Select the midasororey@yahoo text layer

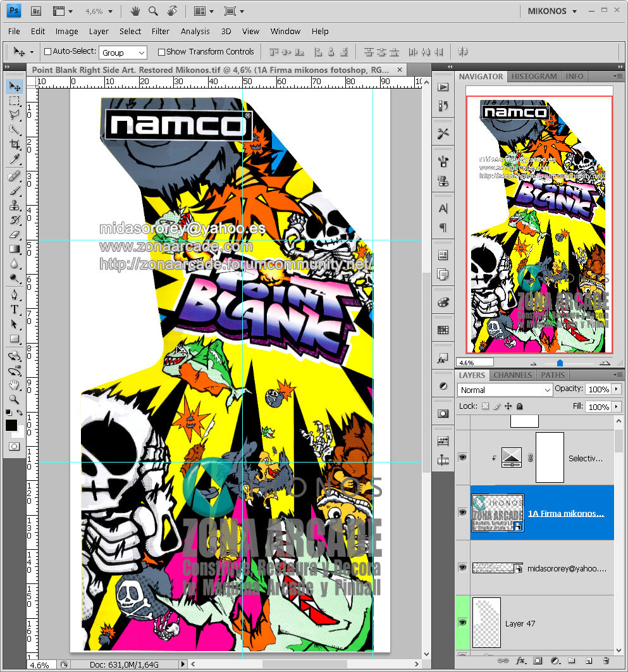pyautogui.click(x=566, y=569)
